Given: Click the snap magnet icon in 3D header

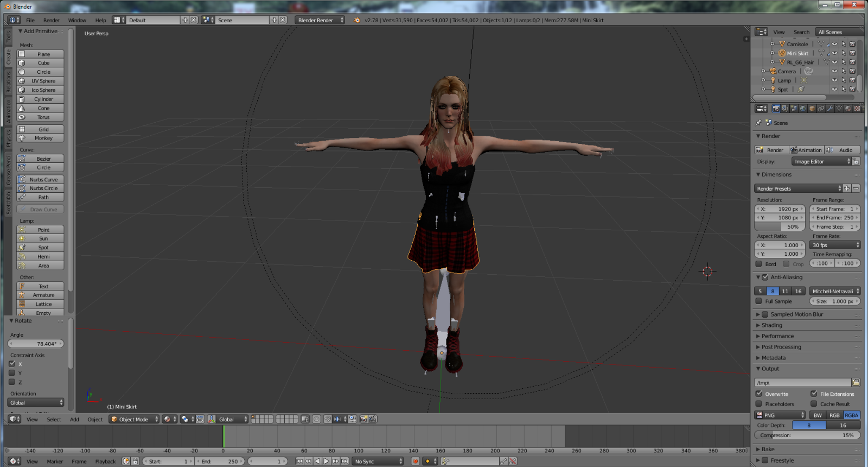Looking at the screenshot, I should pos(328,419).
